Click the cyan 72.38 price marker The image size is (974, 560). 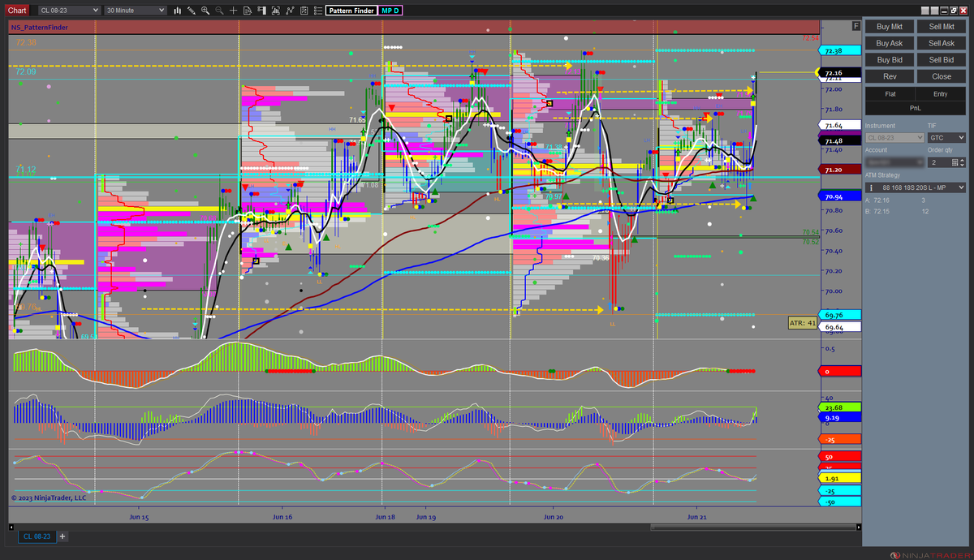pyautogui.click(x=840, y=50)
